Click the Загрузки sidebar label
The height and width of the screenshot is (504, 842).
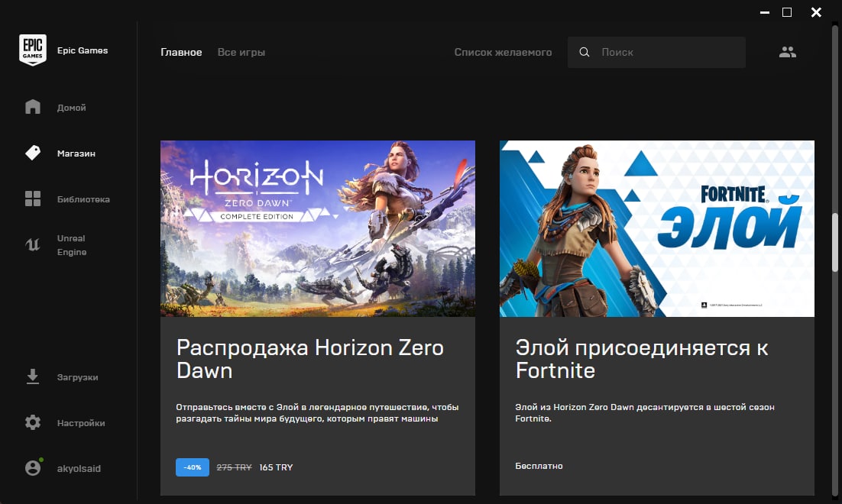click(x=77, y=377)
